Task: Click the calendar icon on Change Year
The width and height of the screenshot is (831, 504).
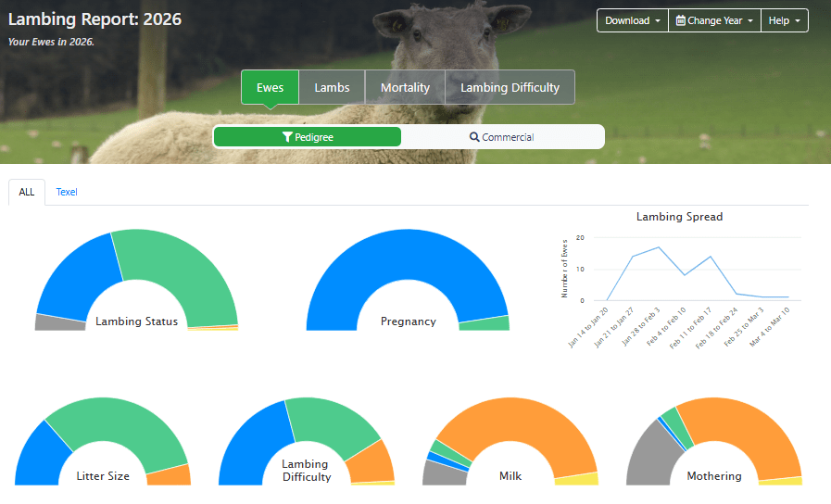Action: [681, 20]
